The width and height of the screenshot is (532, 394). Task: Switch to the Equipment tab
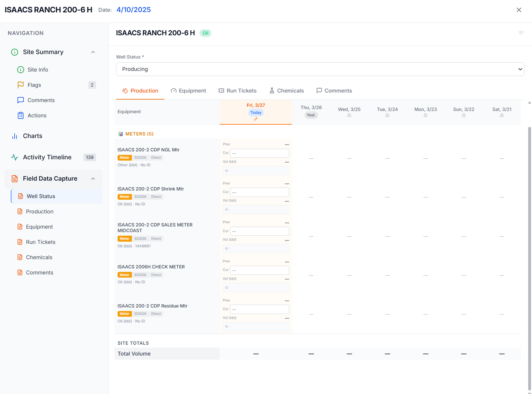189,91
